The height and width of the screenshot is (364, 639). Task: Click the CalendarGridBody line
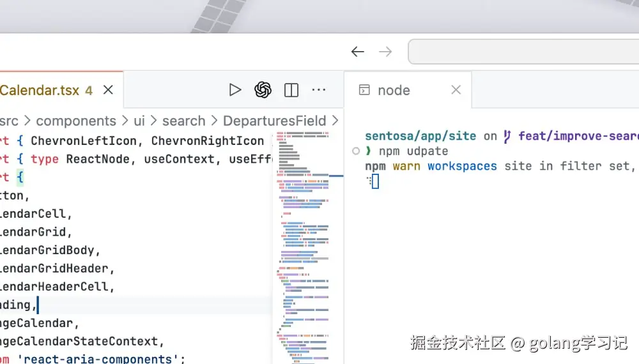[50, 250]
